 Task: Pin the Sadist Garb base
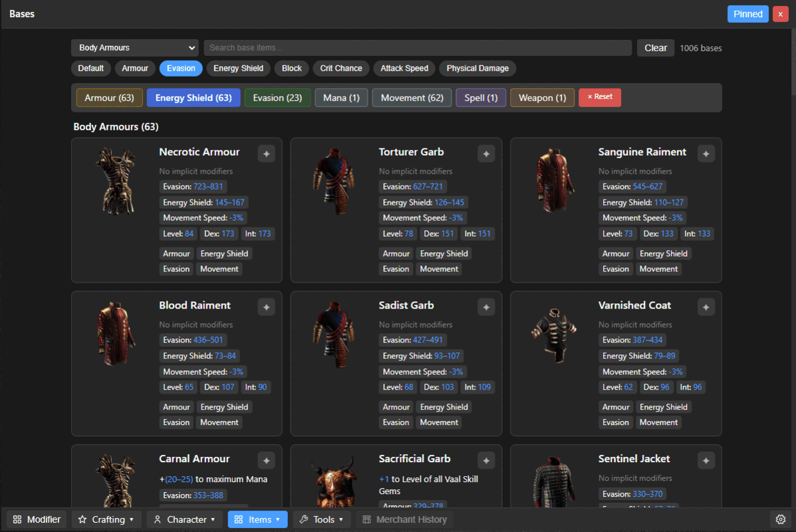point(486,307)
